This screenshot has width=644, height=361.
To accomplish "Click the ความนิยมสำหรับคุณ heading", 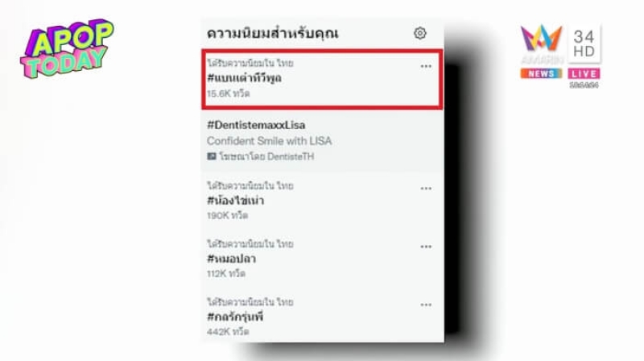I will click(273, 34).
